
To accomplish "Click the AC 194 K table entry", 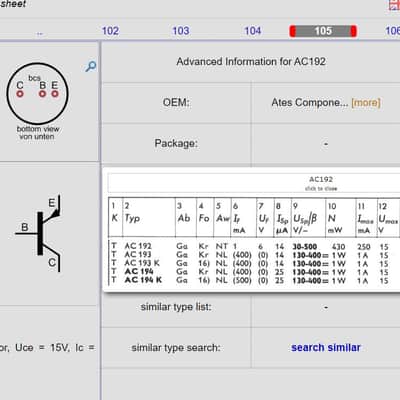I will coord(143,280).
